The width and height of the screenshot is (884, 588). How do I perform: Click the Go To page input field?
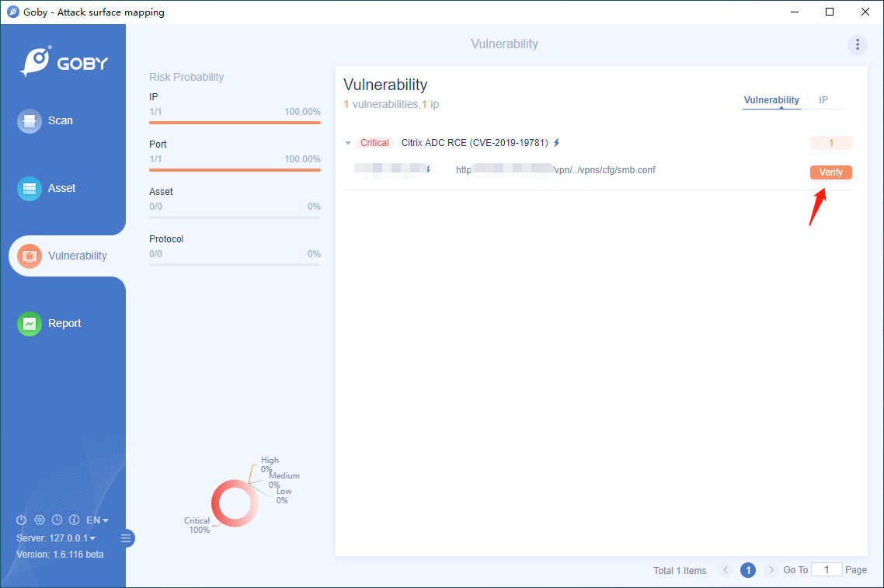click(x=826, y=570)
